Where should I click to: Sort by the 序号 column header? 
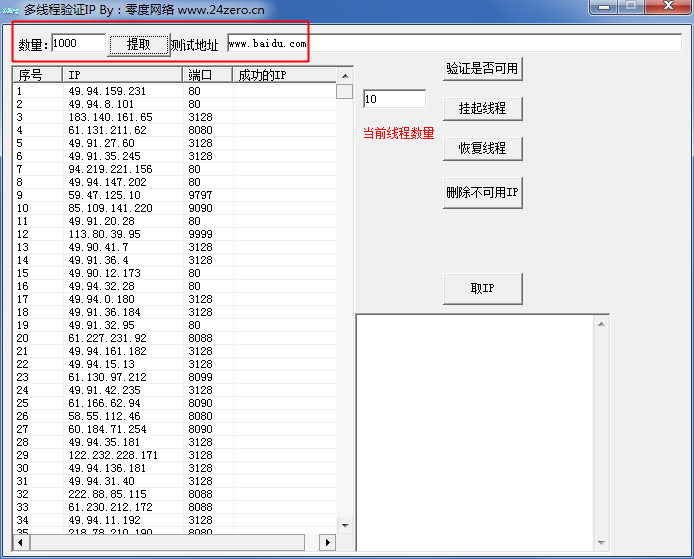click(38, 75)
